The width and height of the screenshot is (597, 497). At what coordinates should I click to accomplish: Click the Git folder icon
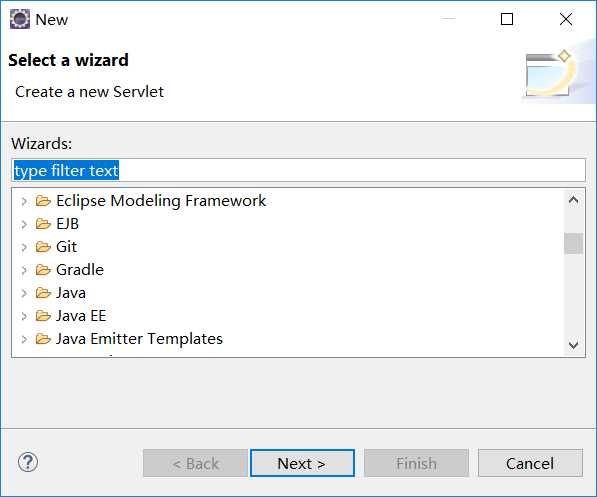[43, 247]
